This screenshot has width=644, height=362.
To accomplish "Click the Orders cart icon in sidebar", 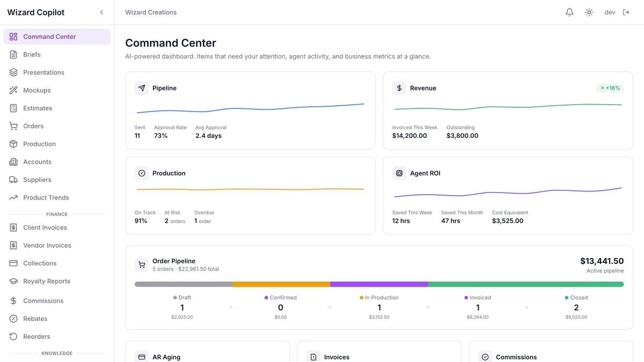I will coord(13,126).
